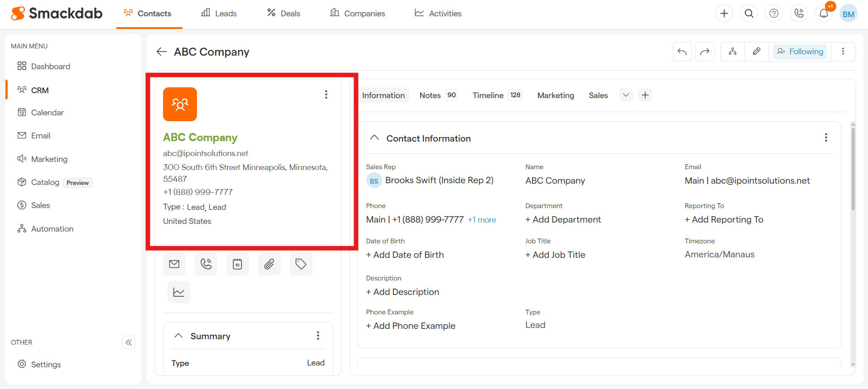Click the phone call action icon
The width and height of the screenshot is (868, 389).
(x=206, y=264)
